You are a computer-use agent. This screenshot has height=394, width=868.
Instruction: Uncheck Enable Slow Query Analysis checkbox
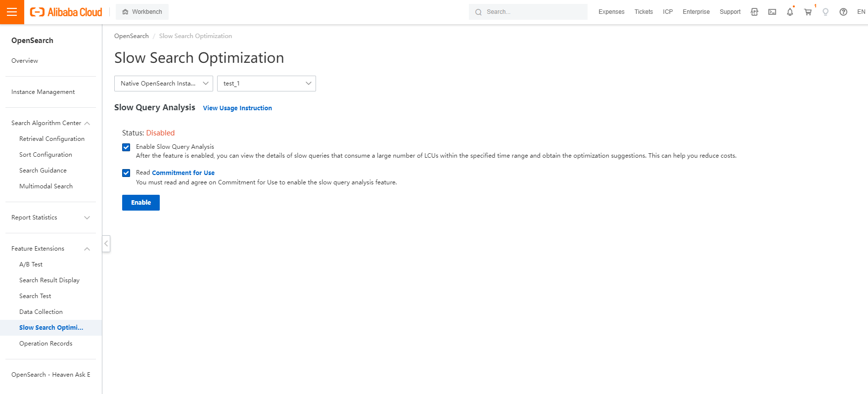tap(126, 147)
